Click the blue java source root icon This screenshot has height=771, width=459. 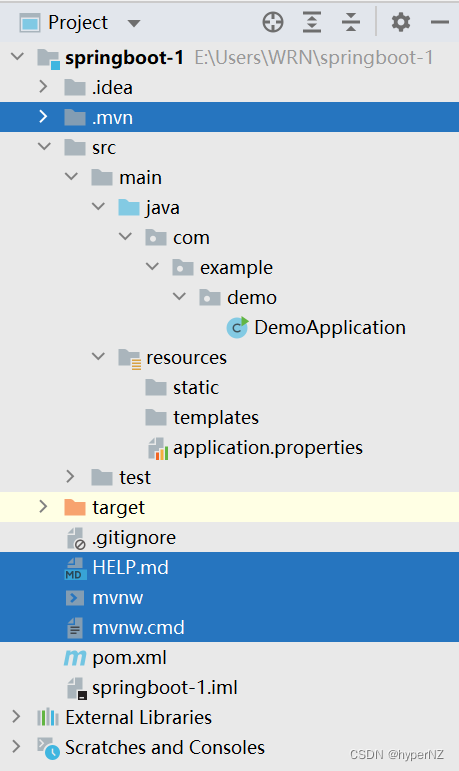click(x=129, y=208)
